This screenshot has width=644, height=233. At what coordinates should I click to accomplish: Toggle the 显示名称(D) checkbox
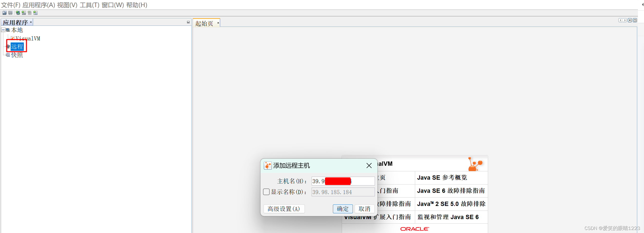tap(266, 192)
